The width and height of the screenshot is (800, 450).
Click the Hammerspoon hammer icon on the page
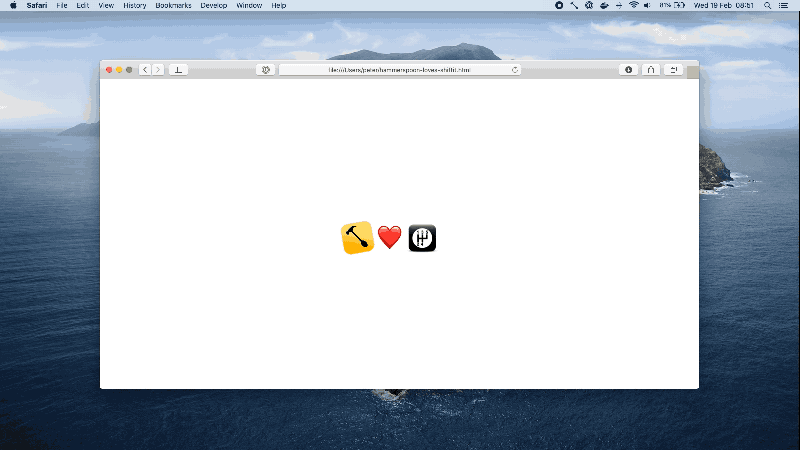click(357, 238)
